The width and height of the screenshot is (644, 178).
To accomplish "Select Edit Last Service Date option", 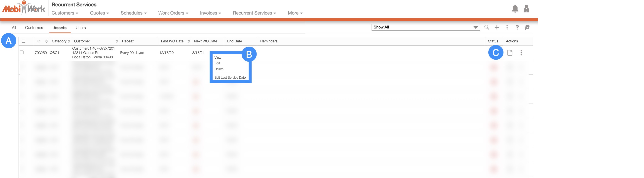I will [230, 77].
